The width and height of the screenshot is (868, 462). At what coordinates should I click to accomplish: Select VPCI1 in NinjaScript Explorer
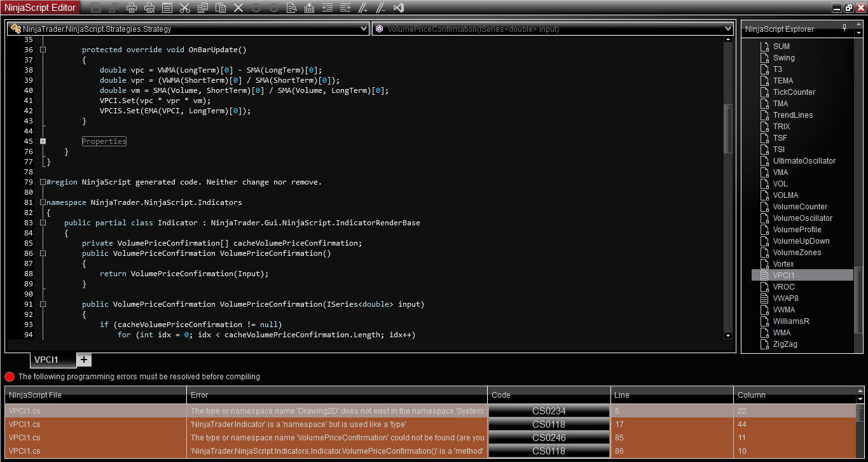[x=803, y=276]
